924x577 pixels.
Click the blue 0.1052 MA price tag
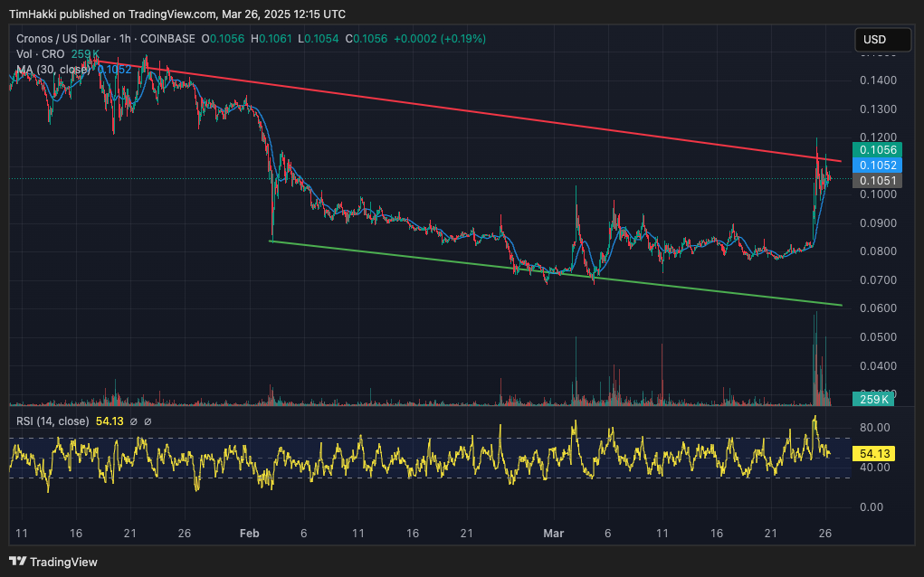[877, 166]
